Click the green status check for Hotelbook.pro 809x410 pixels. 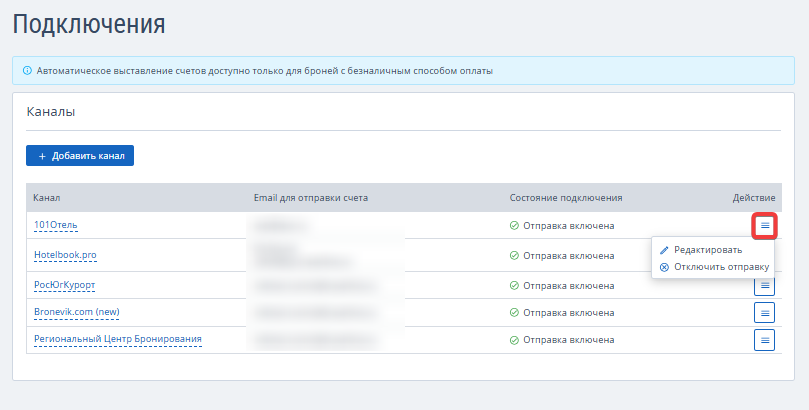pos(514,256)
